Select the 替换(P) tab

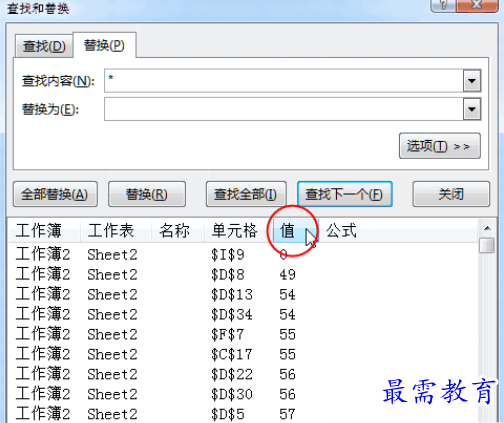(104, 45)
